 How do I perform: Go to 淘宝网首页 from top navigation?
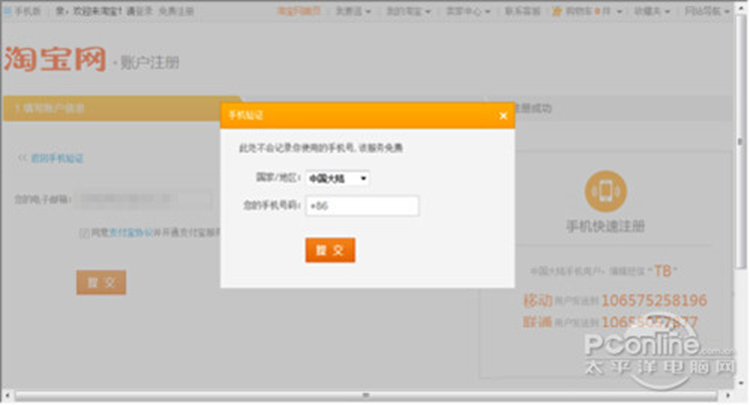299,11
